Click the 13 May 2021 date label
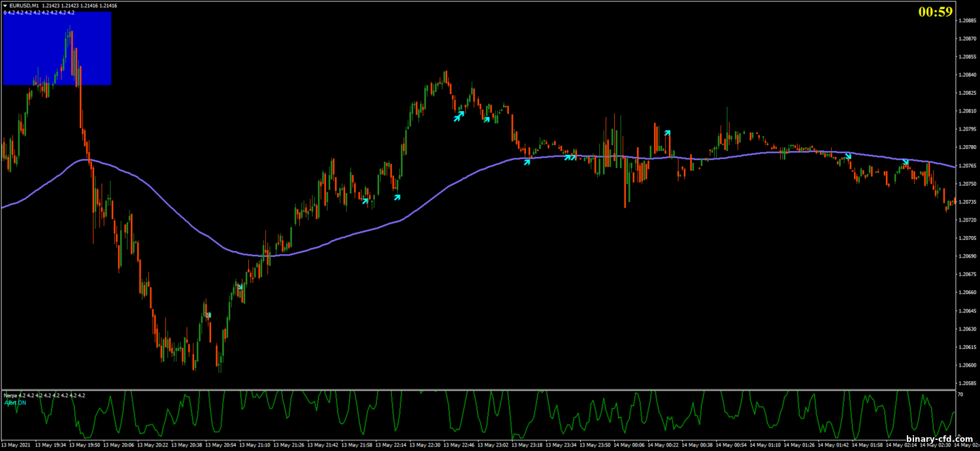Screen dimensions: 980x451 click(16, 444)
